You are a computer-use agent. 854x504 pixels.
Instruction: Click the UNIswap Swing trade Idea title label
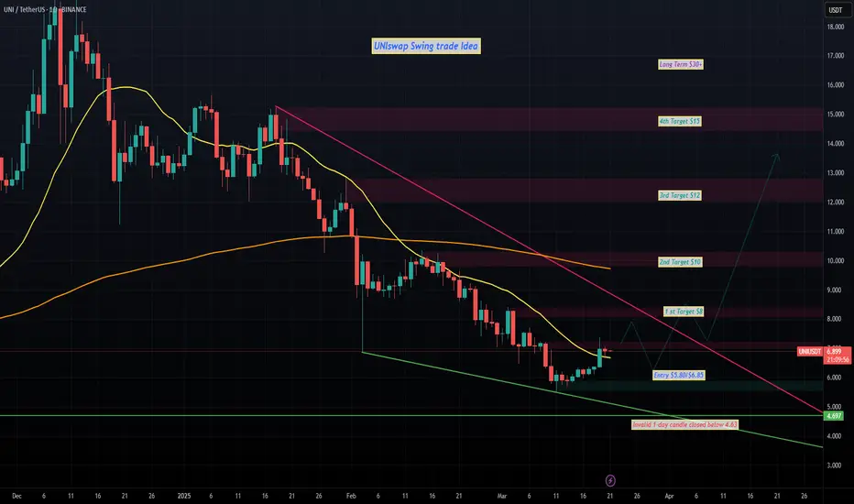pos(426,47)
